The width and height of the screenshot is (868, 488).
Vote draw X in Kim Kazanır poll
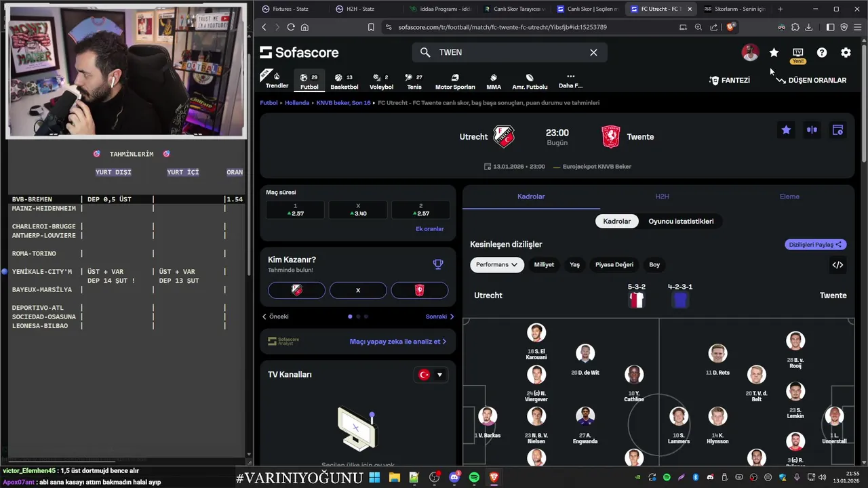tap(358, 290)
